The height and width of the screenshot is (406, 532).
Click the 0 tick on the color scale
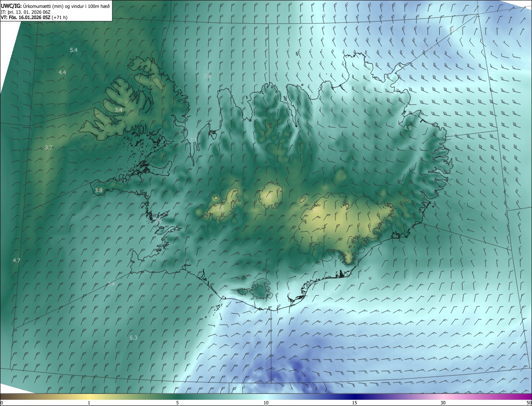(2, 403)
